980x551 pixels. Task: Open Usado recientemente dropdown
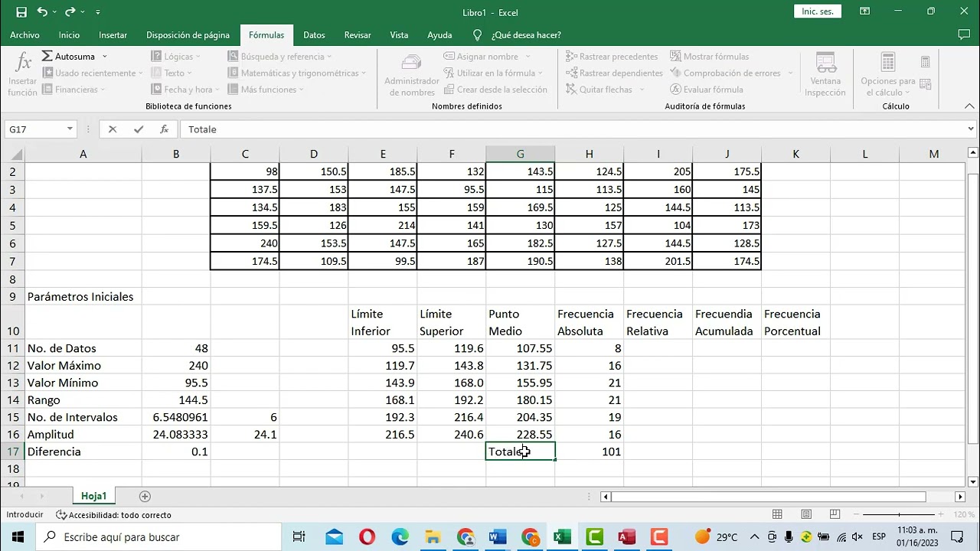pos(92,73)
